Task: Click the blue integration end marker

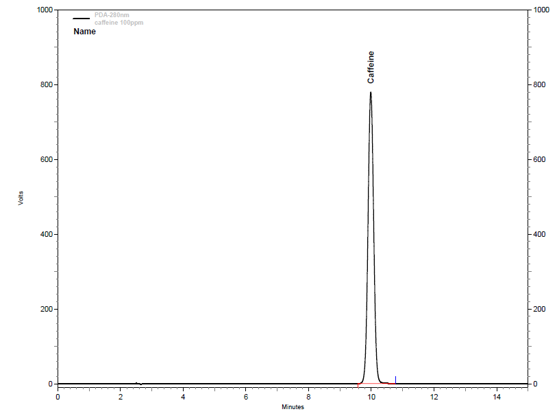Action: [395, 380]
